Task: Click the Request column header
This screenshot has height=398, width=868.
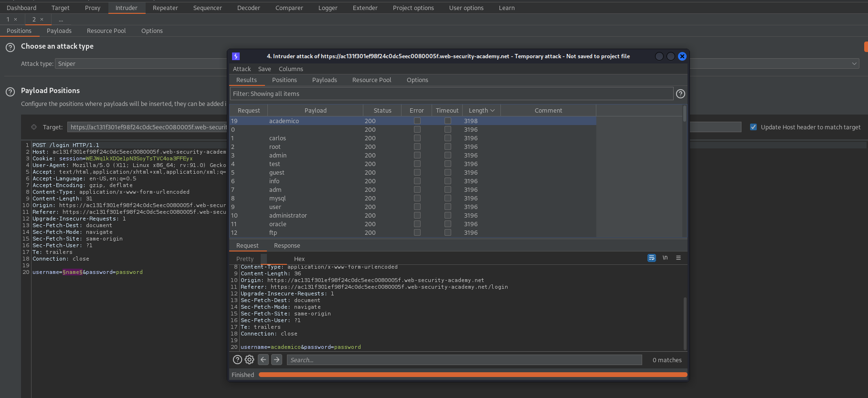Action: point(249,110)
